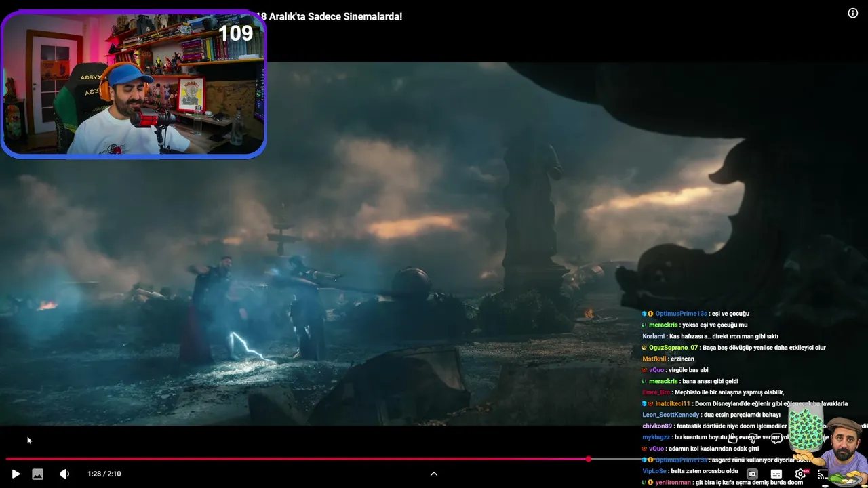The width and height of the screenshot is (868, 488).
Task: Play the paused trailer video
Action: tap(16, 474)
